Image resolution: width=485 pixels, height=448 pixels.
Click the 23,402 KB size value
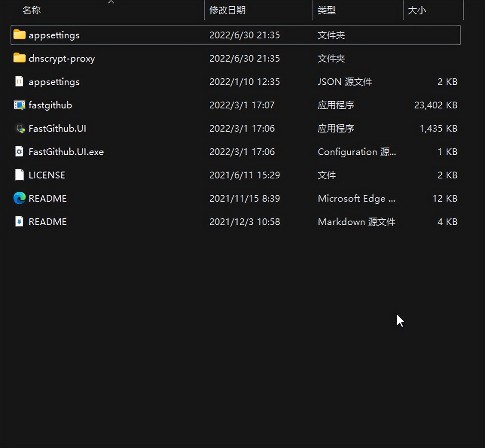(435, 105)
